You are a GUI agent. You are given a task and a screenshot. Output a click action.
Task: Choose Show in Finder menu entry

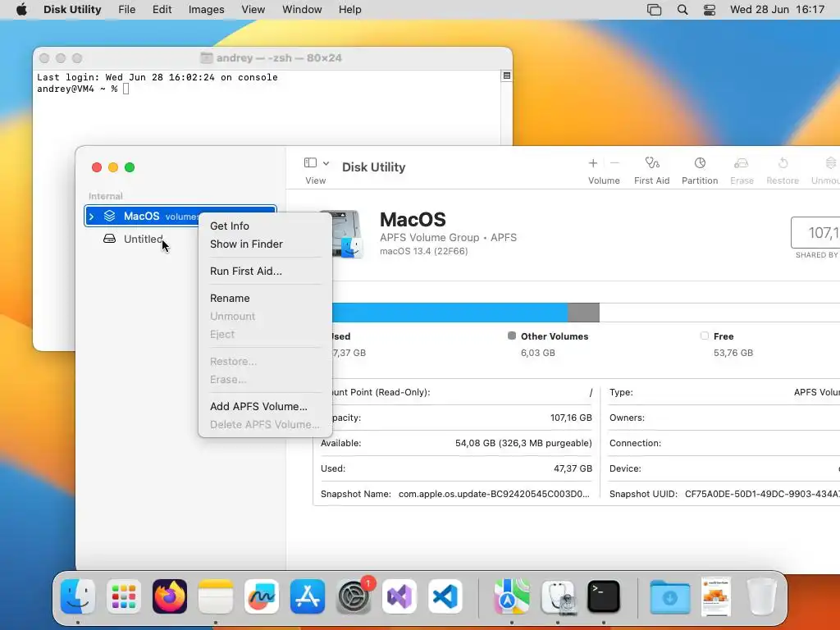tap(246, 244)
